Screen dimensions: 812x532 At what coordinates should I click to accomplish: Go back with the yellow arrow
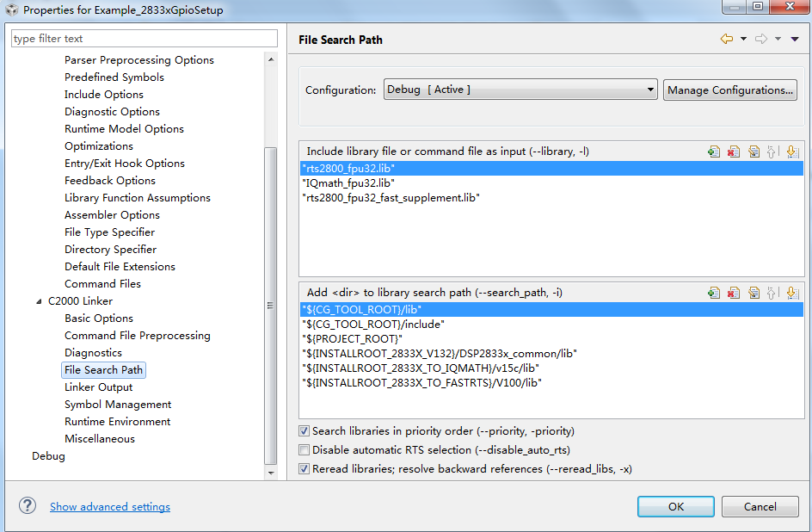click(727, 39)
